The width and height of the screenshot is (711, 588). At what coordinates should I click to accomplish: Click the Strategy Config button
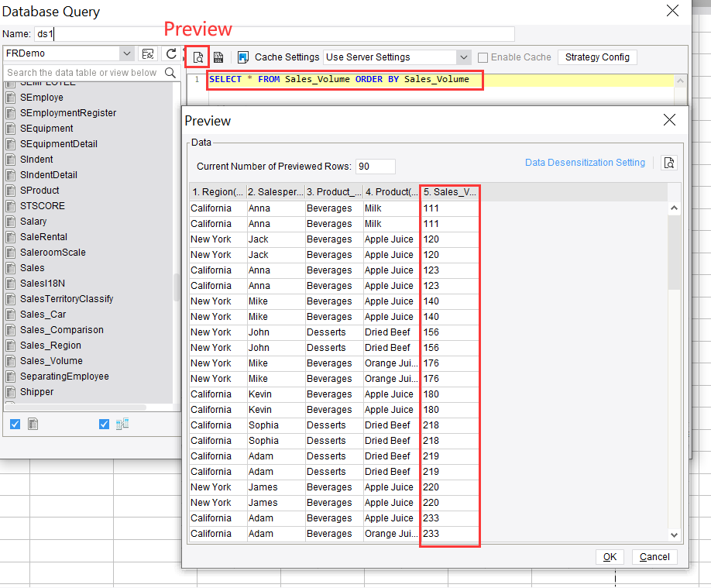597,57
